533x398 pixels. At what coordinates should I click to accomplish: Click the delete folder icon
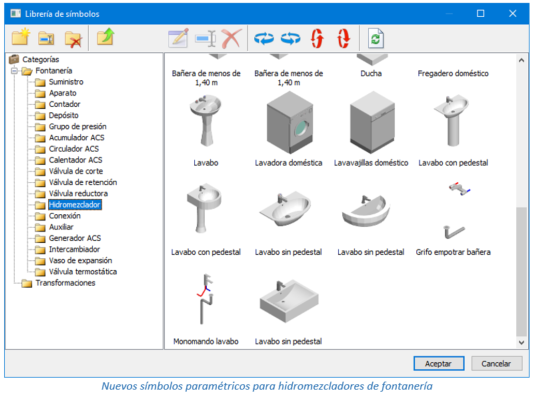click(73, 39)
